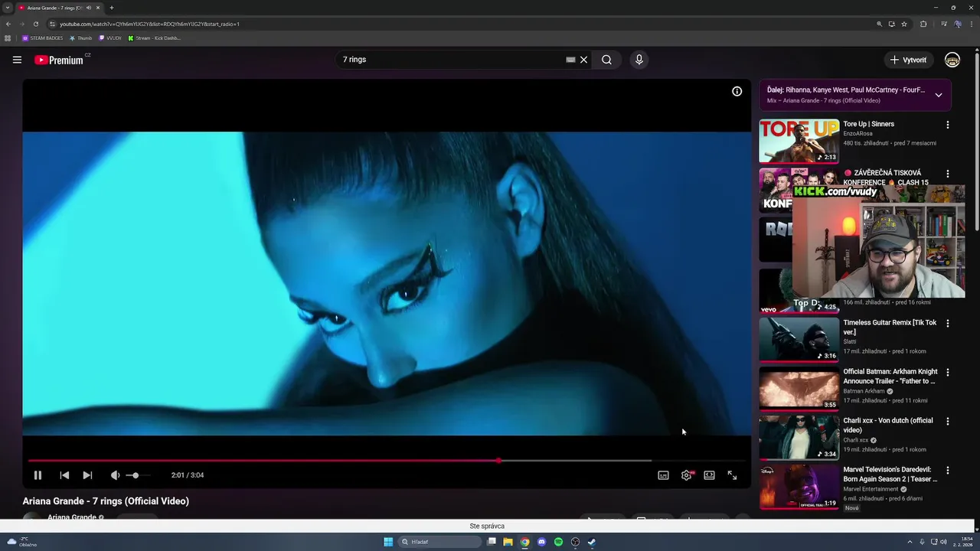Pause the video

coord(38,475)
